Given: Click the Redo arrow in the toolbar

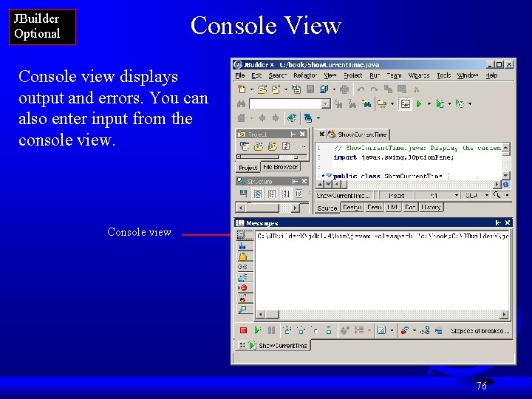Looking at the screenshot, I should click(374, 89).
